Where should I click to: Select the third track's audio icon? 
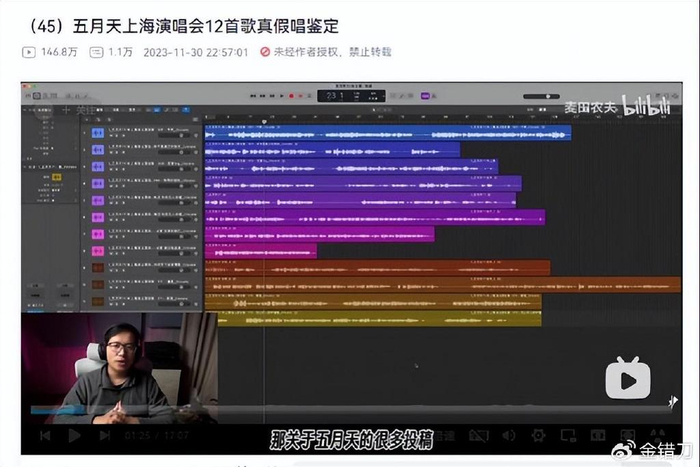tap(98, 167)
